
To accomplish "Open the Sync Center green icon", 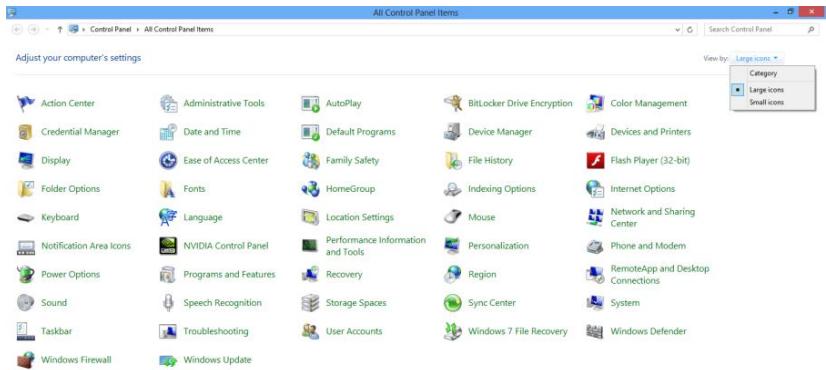I will click(453, 303).
